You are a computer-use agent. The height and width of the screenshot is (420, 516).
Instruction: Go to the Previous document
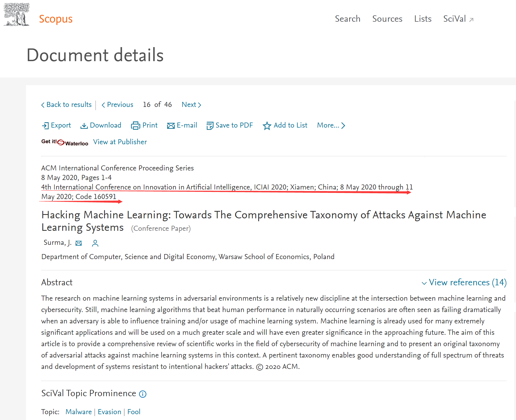click(x=117, y=105)
